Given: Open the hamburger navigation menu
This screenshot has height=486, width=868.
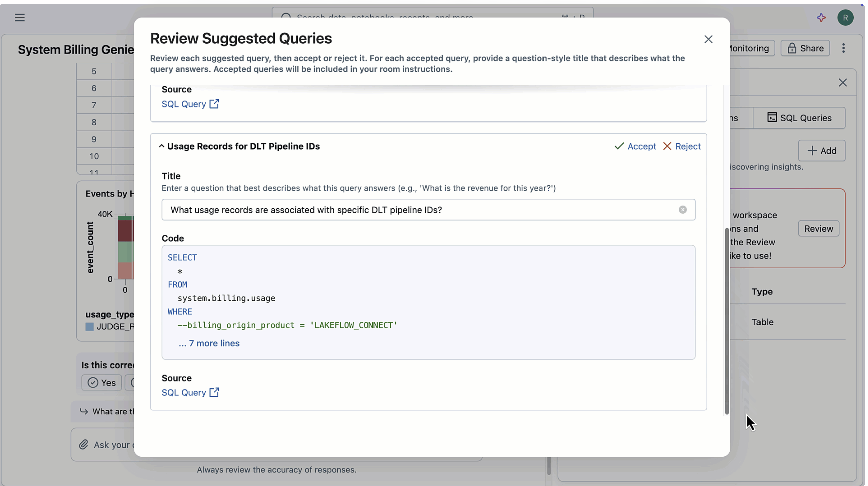Looking at the screenshot, I should (x=20, y=17).
